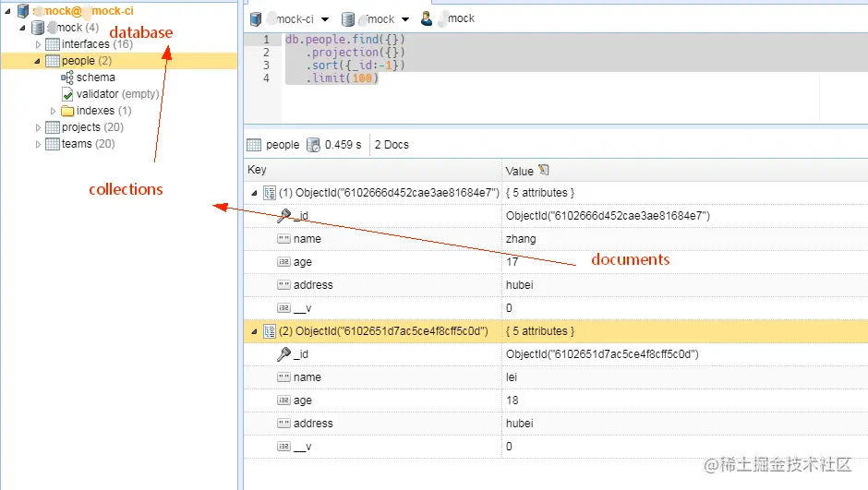Click the people table icon in result bar

click(x=254, y=145)
